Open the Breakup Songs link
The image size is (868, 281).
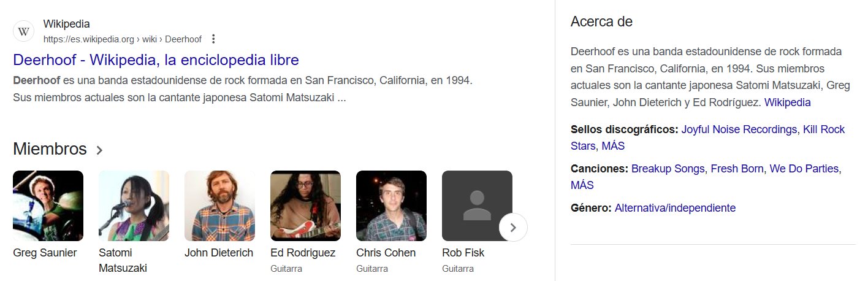668,168
